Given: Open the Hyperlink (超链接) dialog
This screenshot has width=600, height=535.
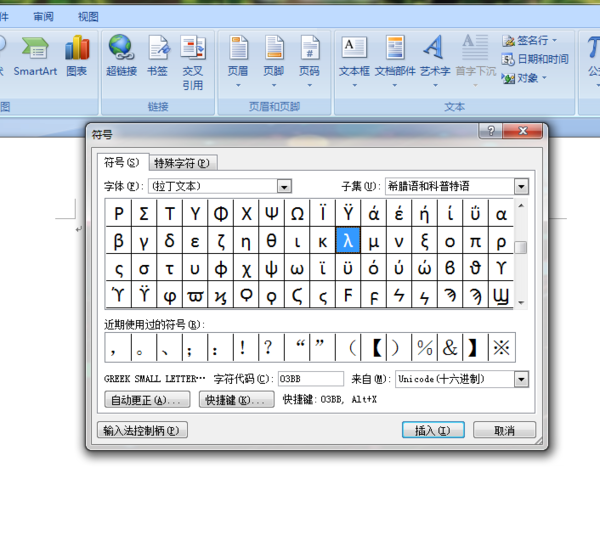Looking at the screenshot, I should click(121, 57).
